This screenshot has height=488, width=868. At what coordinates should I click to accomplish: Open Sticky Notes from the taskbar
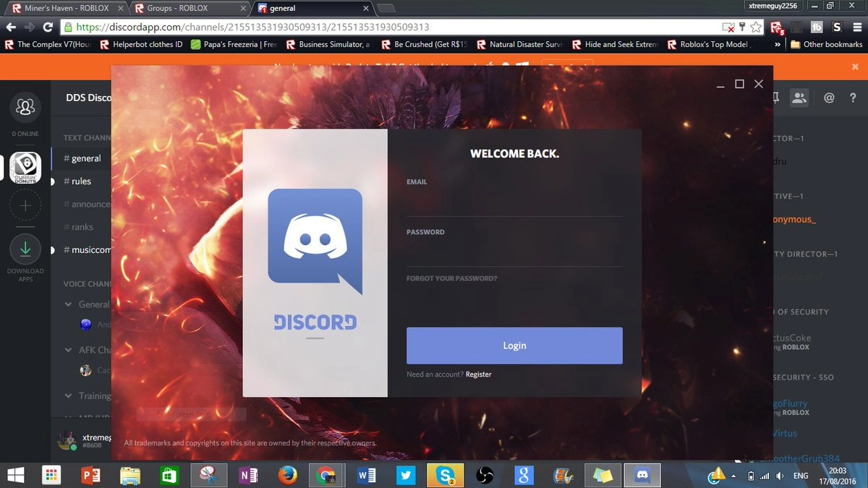[x=602, y=475]
